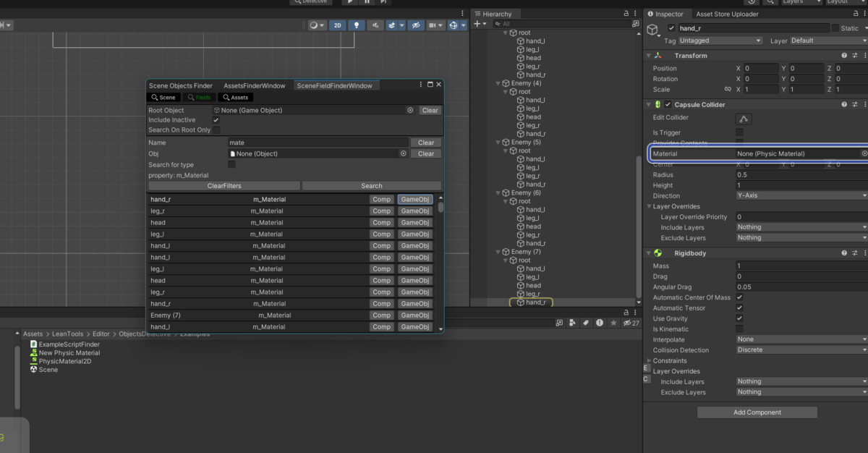The image size is (868, 453).
Task: Click the Hierarchy plus create icon
Action: 476,25
